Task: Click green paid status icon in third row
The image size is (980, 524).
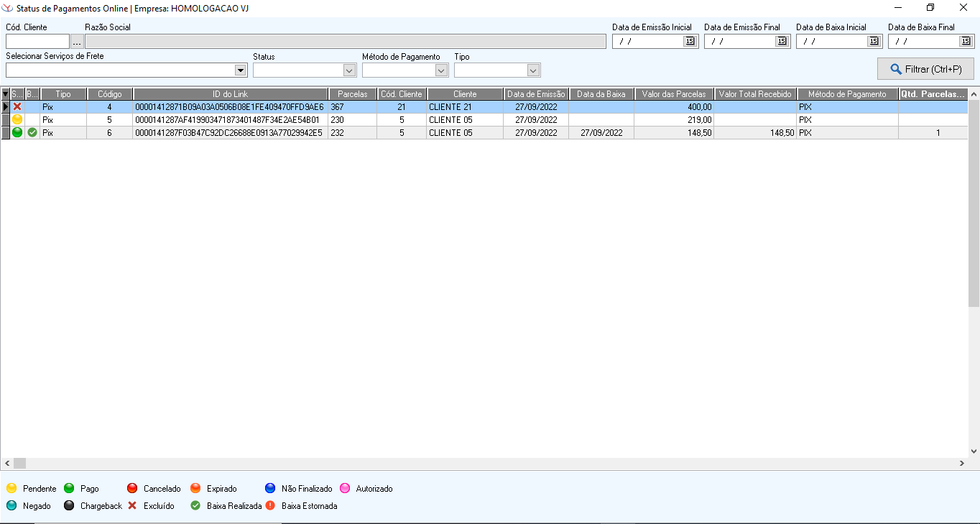Action: pos(17,132)
